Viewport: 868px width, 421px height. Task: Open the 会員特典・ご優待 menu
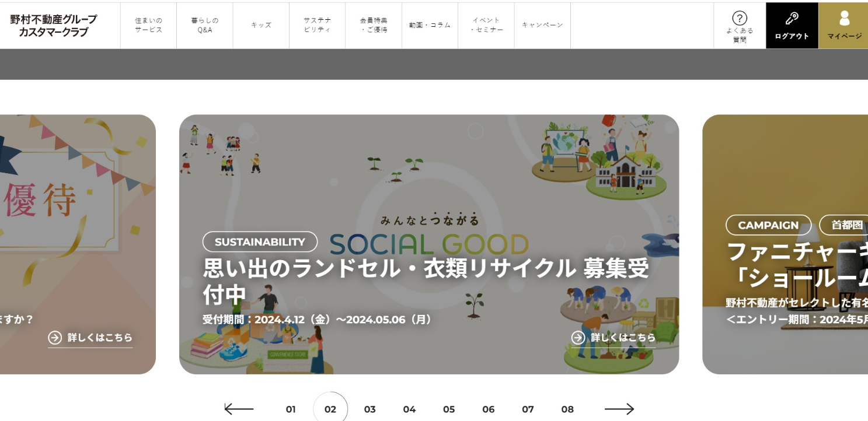click(373, 24)
